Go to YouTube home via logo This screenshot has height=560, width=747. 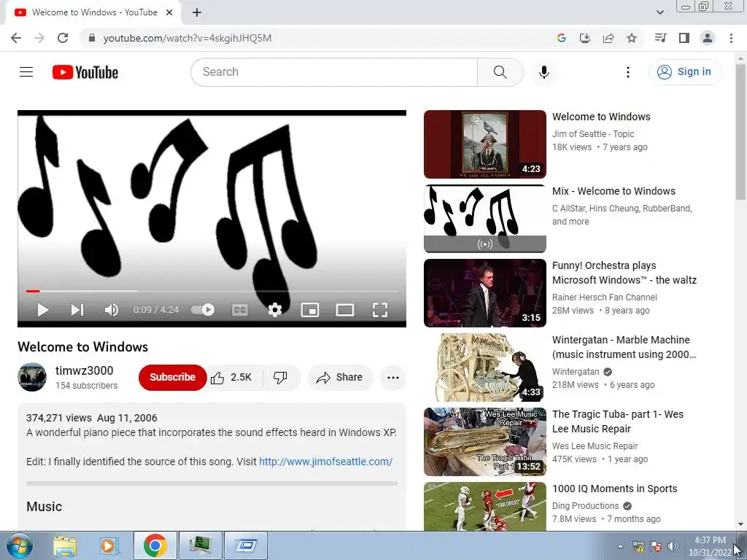(x=85, y=72)
